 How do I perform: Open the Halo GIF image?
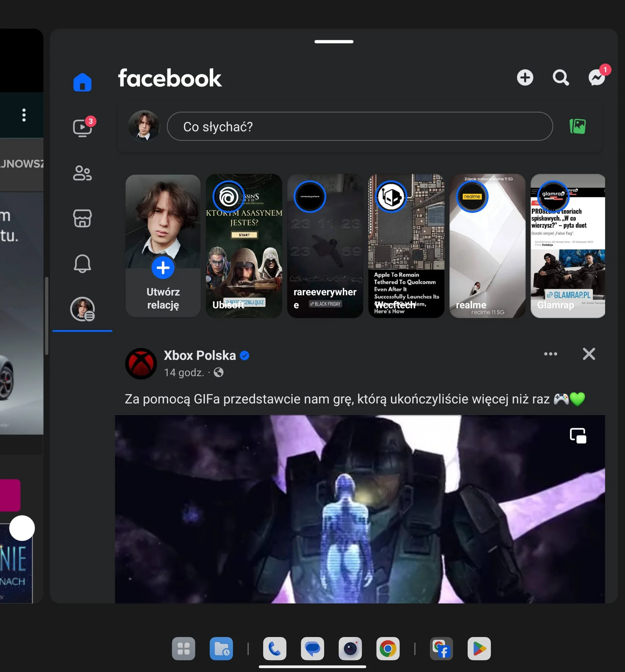coord(360,509)
